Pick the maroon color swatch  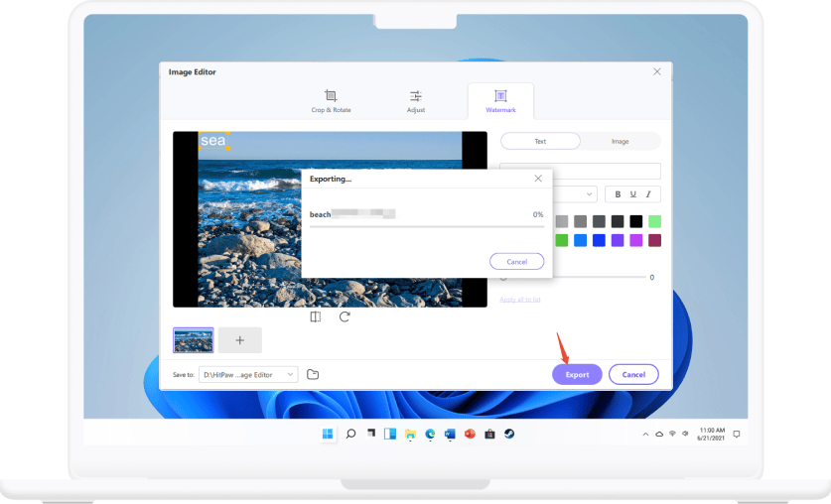[654, 240]
